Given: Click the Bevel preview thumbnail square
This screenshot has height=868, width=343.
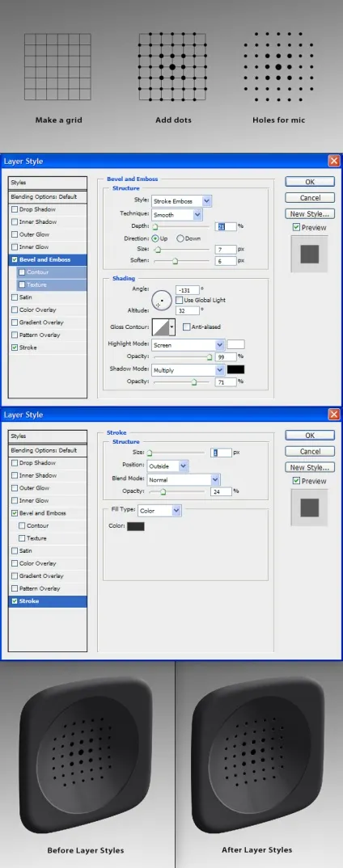Looking at the screenshot, I should [x=309, y=254].
